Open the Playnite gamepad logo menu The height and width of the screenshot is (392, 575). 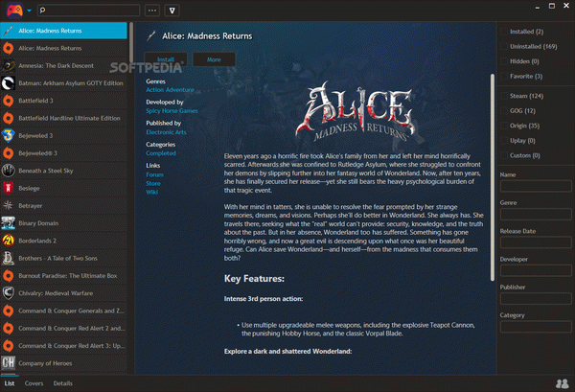14,11
